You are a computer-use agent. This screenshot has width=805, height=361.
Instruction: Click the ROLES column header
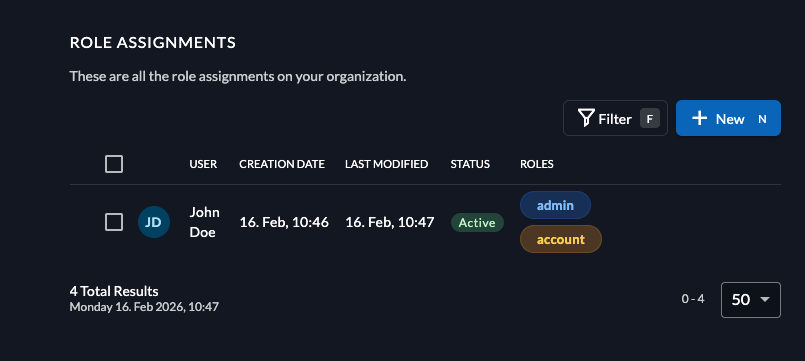point(537,164)
